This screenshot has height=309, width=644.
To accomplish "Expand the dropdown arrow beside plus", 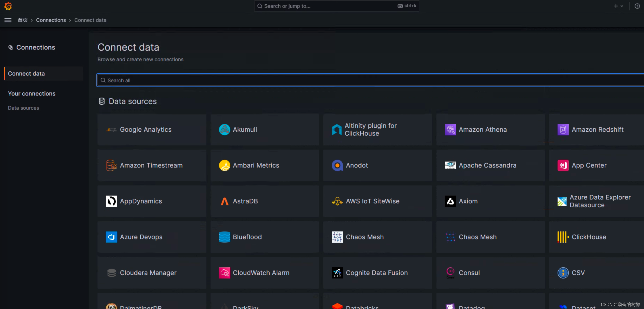I will pos(622,6).
